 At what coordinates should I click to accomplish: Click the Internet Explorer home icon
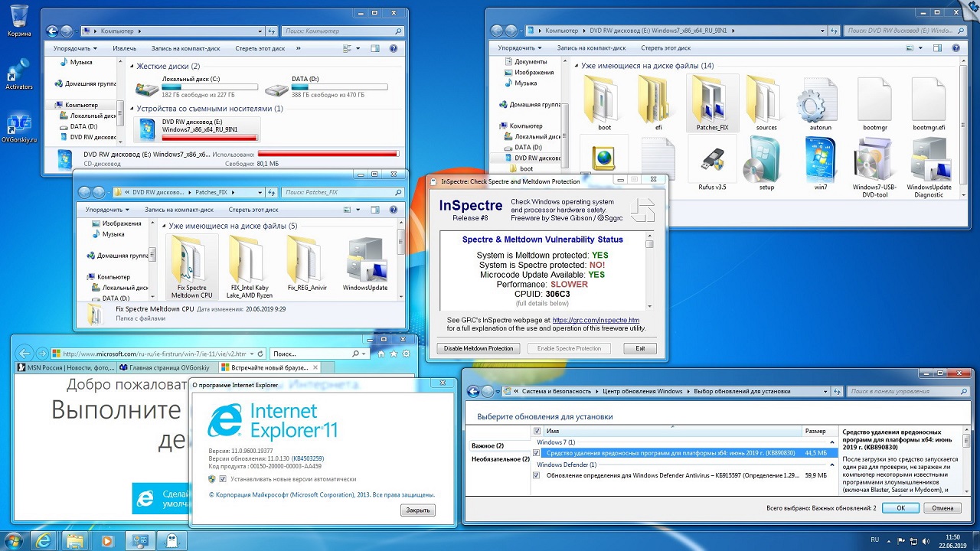(x=381, y=354)
